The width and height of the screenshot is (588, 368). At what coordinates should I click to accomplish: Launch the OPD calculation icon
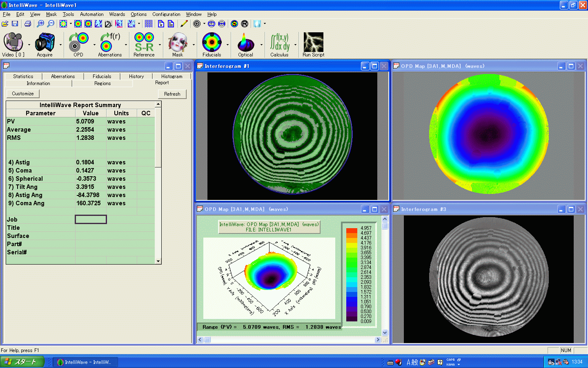click(x=78, y=45)
